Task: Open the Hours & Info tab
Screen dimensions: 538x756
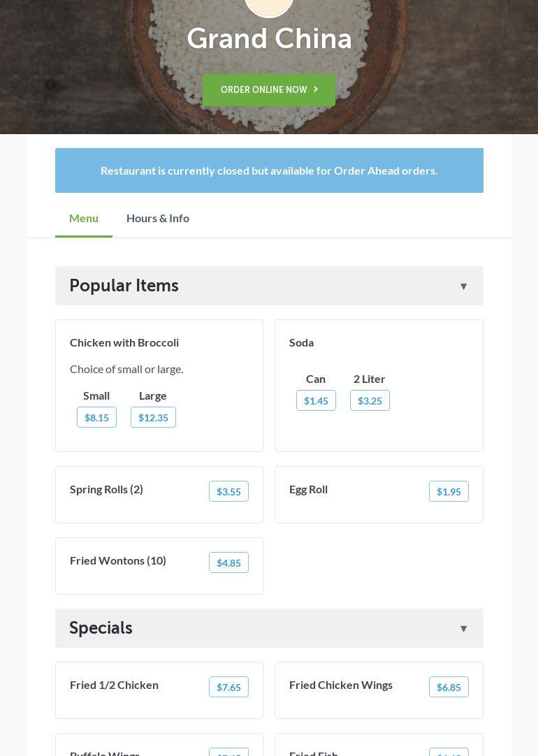Action: coord(158,218)
